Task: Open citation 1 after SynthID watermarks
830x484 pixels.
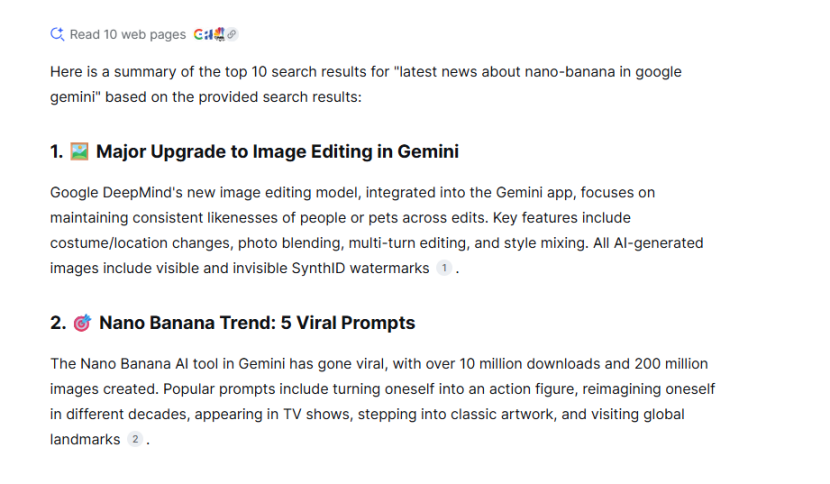Action: point(444,268)
